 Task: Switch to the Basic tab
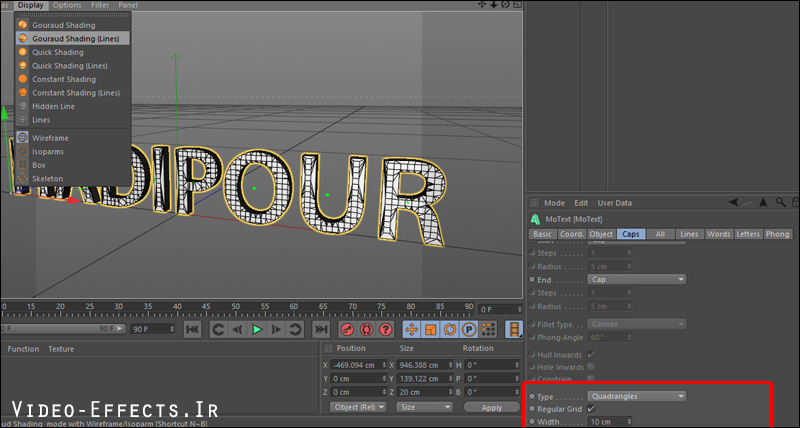[542, 234]
